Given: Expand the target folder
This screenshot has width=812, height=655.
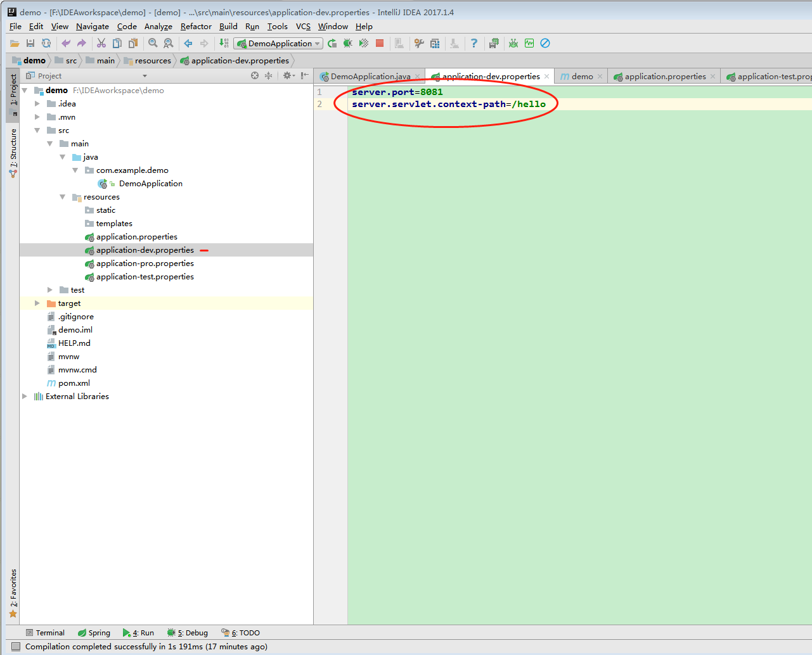Looking at the screenshot, I should [37, 303].
